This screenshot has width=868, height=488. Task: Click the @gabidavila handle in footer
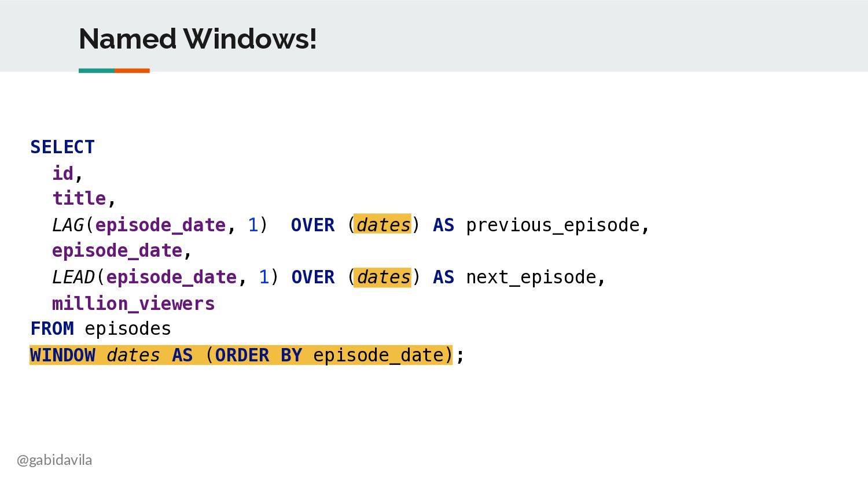point(54,460)
